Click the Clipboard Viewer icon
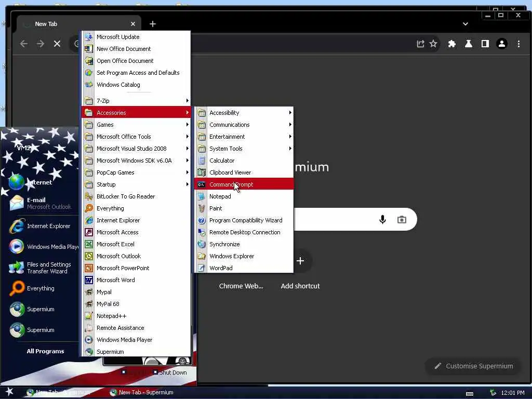Screen dimensions: 532x399 [202, 172]
